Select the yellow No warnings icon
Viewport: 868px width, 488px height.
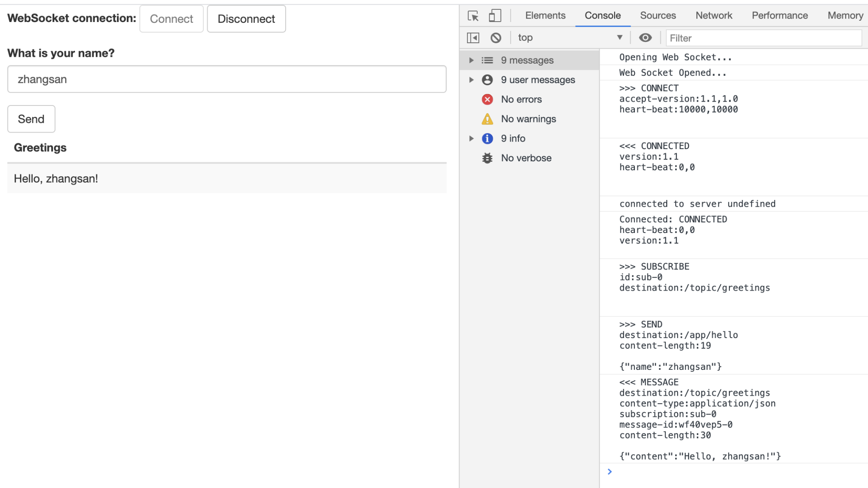487,119
